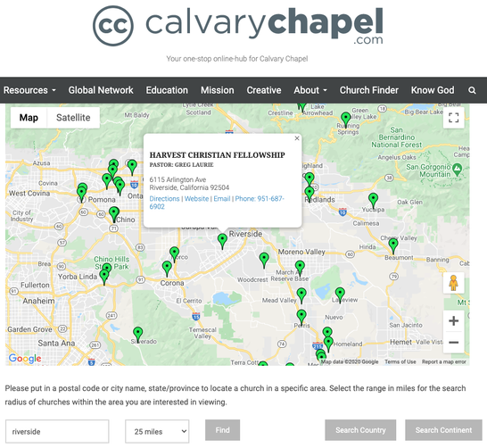Click the marker at Silverado

138,335
